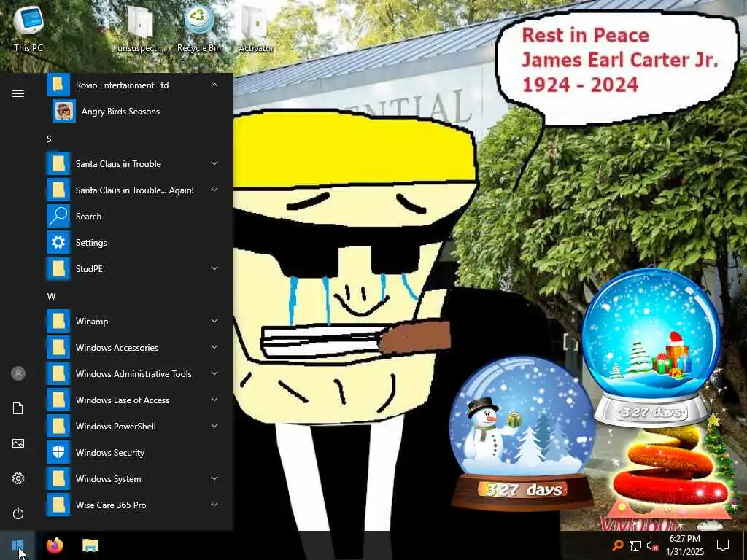Open Settings gear in Start rail
This screenshot has width=747, height=560.
click(x=18, y=478)
